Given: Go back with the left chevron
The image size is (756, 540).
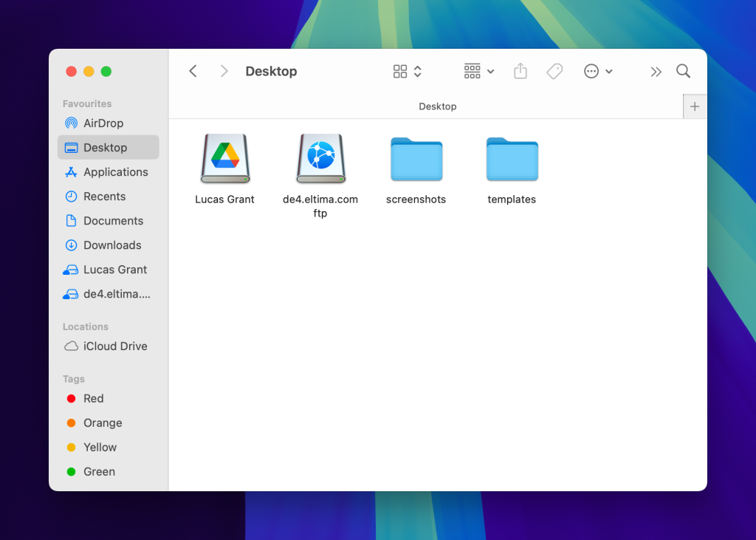Looking at the screenshot, I should 193,71.
